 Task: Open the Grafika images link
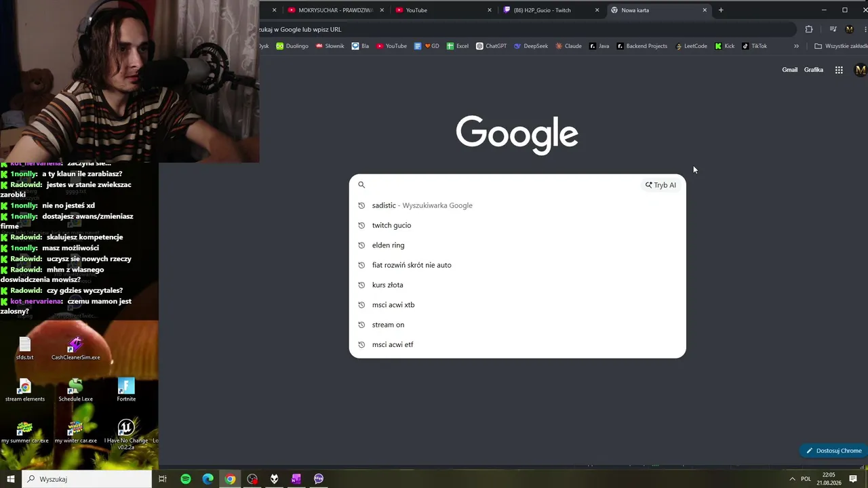[x=814, y=70]
